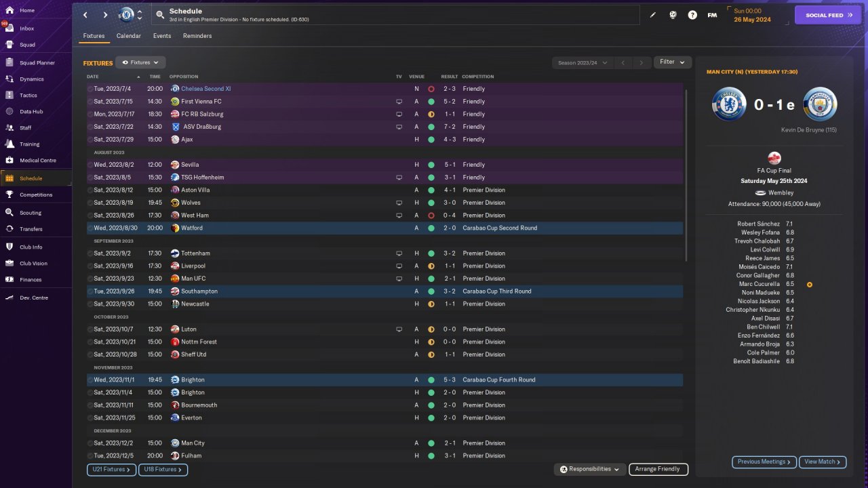
Task: Open the Season 2023/24 selector
Action: (582, 63)
